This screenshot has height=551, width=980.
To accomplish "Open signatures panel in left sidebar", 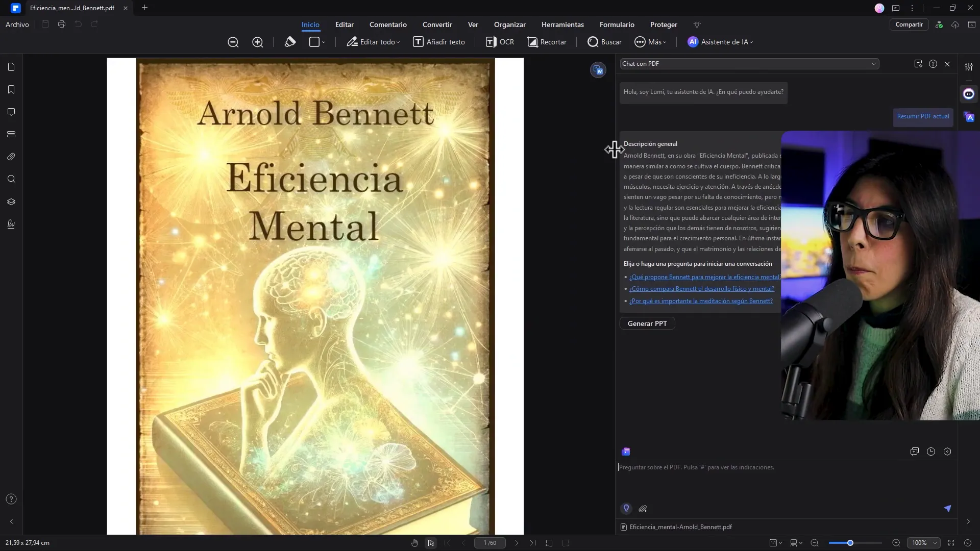I will 11,224.
